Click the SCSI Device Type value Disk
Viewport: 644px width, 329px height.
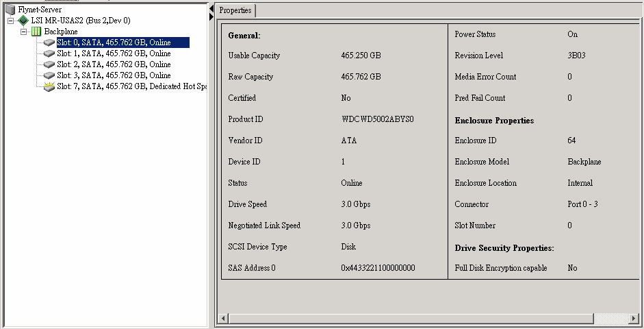click(x=348, y=247)
